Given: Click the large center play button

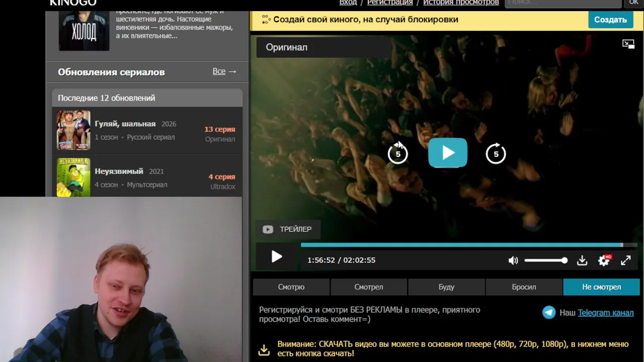Looking at the screenshot, I should (x=448, y=153).
